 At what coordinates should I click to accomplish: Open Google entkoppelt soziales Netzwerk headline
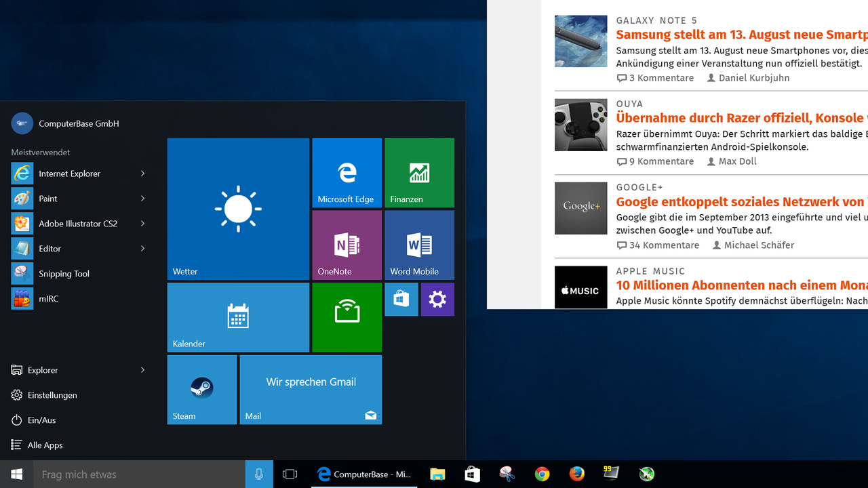click(742, 202)
